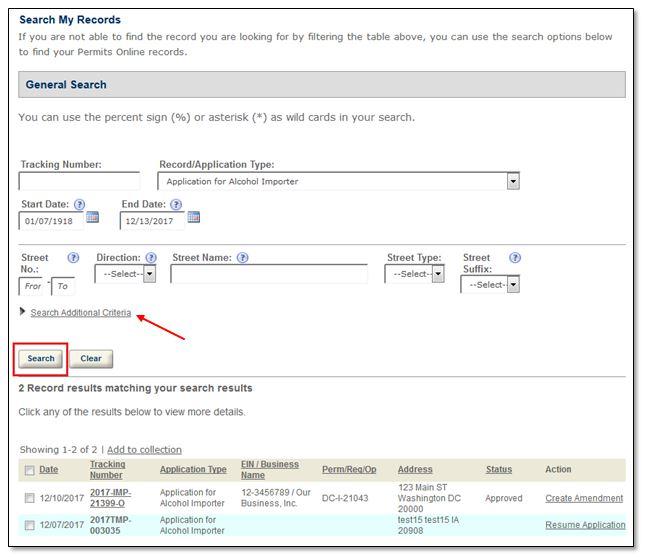Click the Street Suffix help icon
Image resolution: width=647 pixels, height=557 pixels.
pyautogui.click(x=515, y=258)
